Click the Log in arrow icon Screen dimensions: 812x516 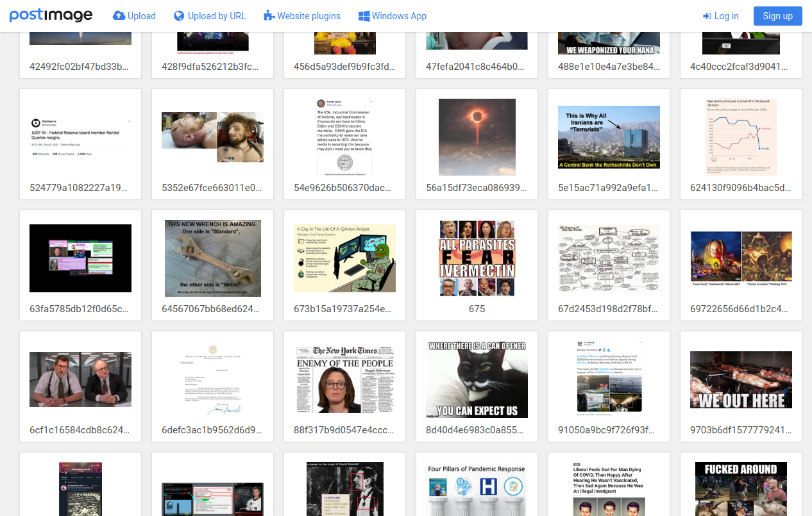click(x=707, y=16)
